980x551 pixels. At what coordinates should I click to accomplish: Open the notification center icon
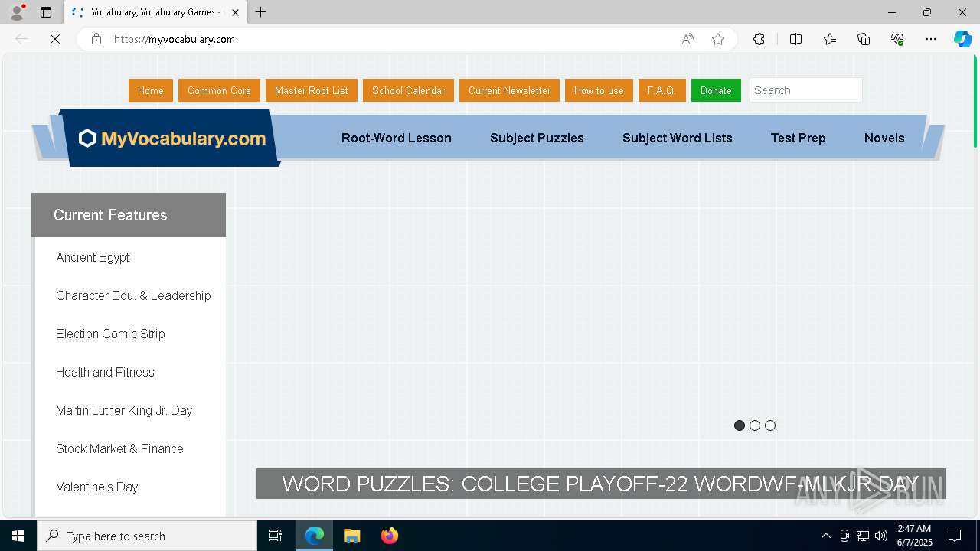coord(955,536)
